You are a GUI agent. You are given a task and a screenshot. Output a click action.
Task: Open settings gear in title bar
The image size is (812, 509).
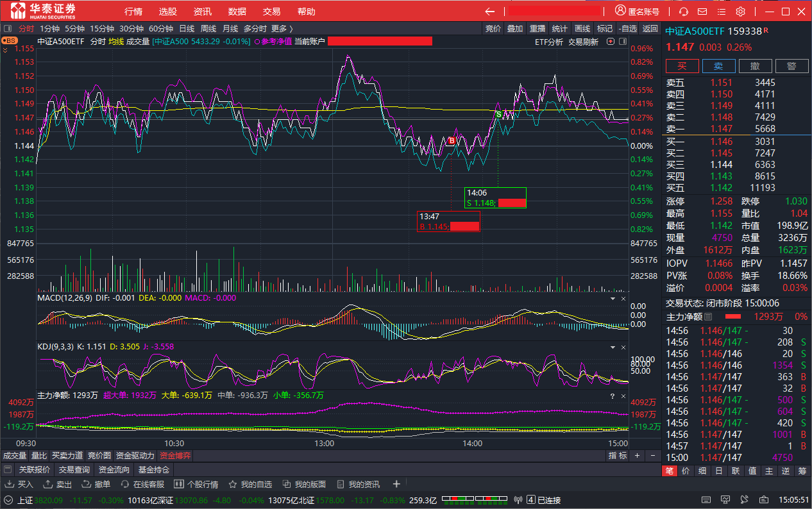pyautogui.click(x=740, y=12)
